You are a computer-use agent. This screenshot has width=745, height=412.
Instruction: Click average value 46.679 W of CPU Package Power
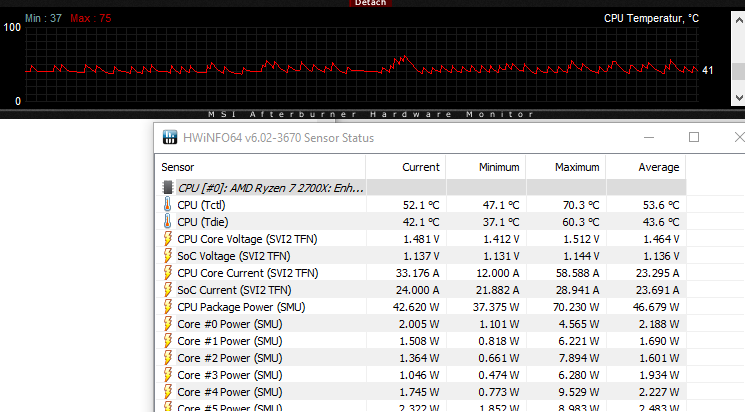(656, 307)
